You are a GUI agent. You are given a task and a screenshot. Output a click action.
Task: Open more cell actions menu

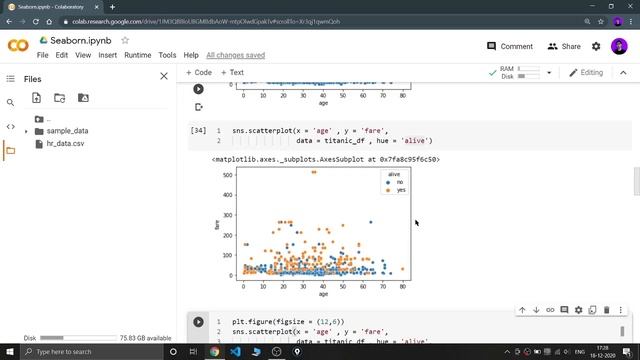(x=620, y=310)
